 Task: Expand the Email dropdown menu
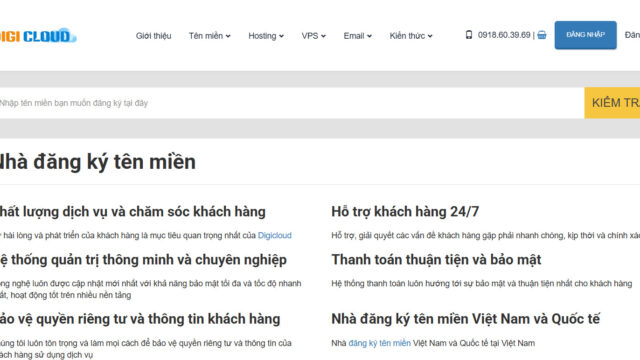pos(358,36)
